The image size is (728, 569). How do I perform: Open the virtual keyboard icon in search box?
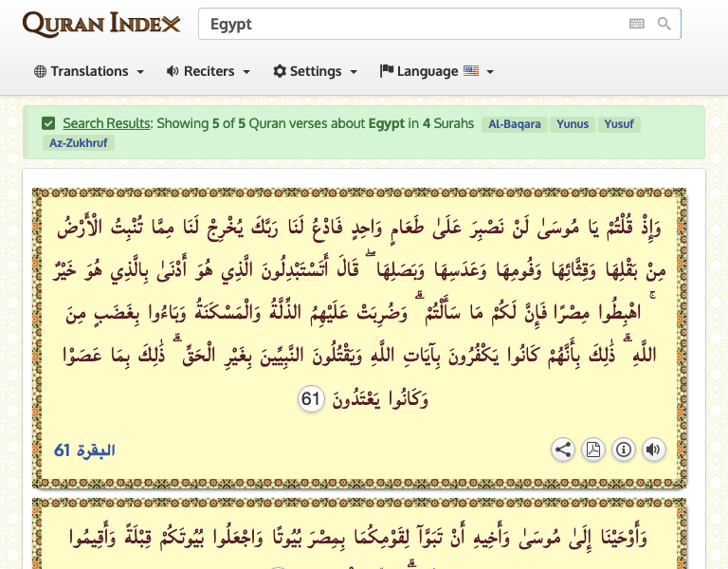coord(637,25)
